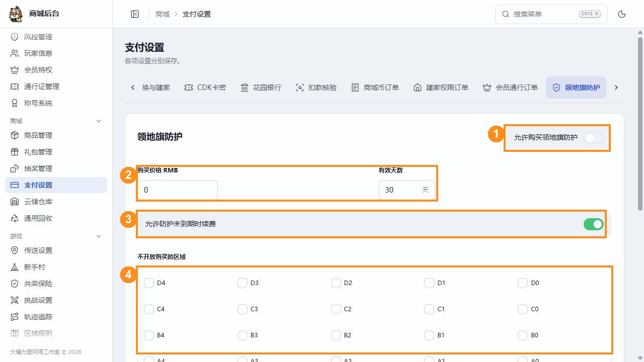Viewport: 644px width, 362px height.
Task: Check the C3 region checkbox
Action: pos(243,309)
